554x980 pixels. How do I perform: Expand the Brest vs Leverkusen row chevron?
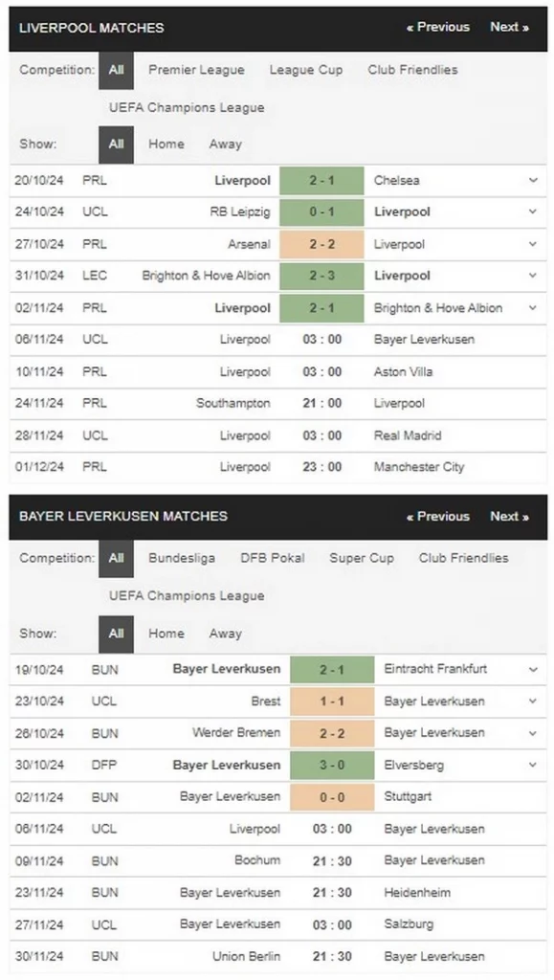[533, 702]
